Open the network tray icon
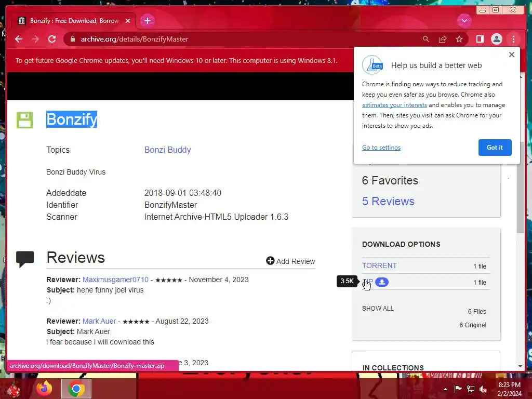The height and width of the screenshot is (399, 532). click(471, 389)
